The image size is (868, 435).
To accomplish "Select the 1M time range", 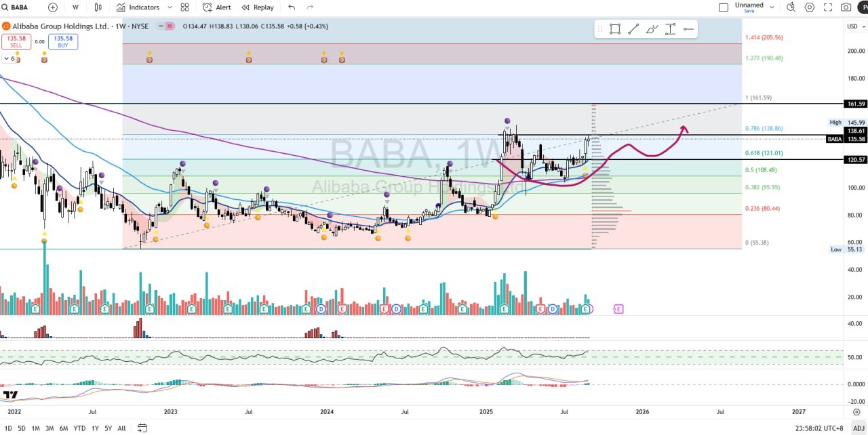I will [35, 428].
